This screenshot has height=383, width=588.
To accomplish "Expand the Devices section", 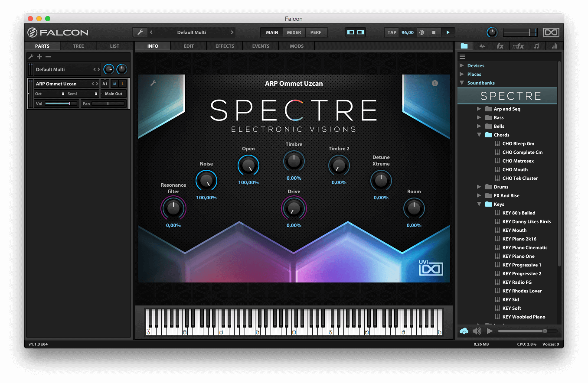I will (462, 65).
